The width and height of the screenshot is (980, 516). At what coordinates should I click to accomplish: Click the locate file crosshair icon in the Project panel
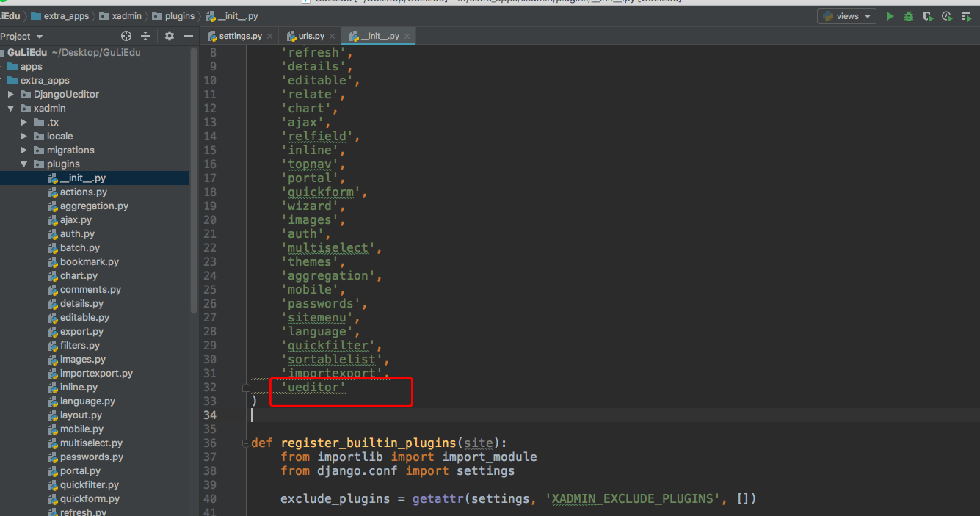pos(126,36)
